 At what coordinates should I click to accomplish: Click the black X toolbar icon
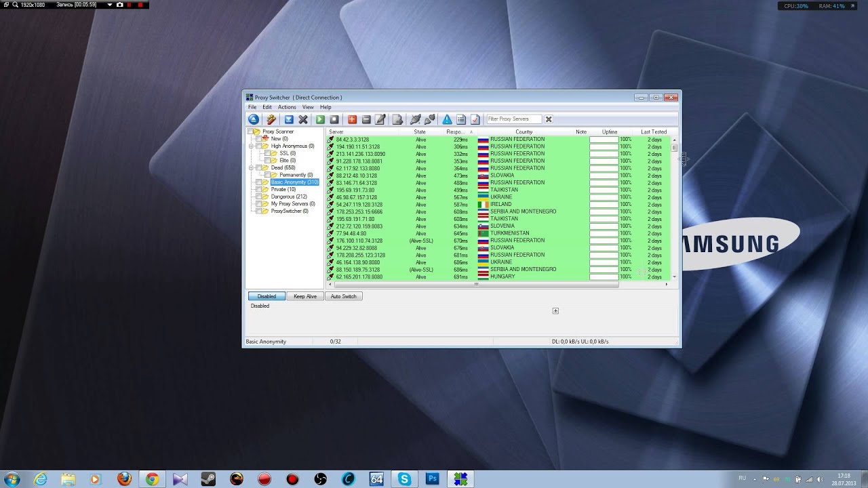pos(303,119)
